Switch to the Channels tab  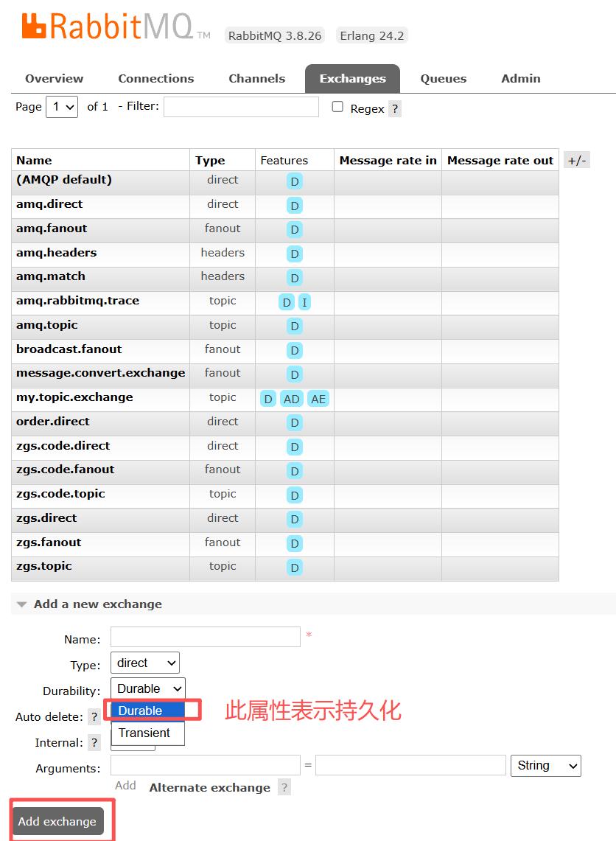pyautogui.click(x=257, y=79)
